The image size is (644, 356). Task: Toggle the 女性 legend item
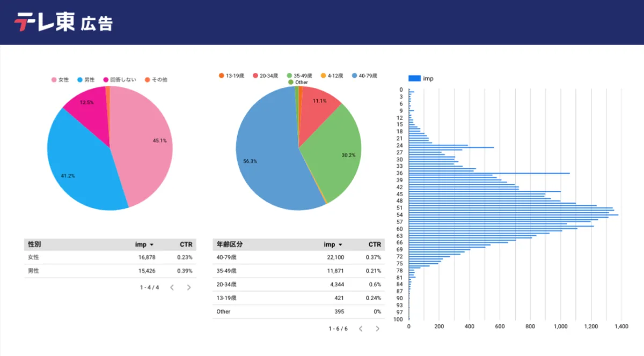pyautogui.click(x=60, y=80)
